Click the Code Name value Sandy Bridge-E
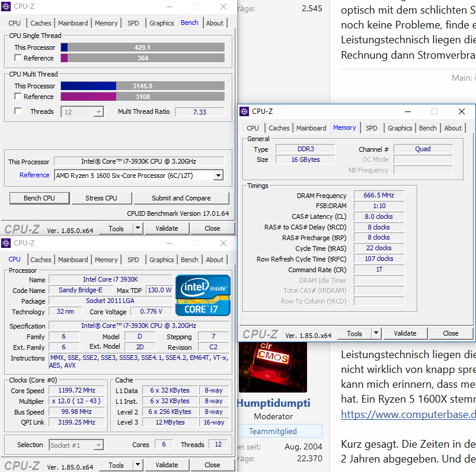This screenshot has width=476, height=472. (x=81, y=290)
